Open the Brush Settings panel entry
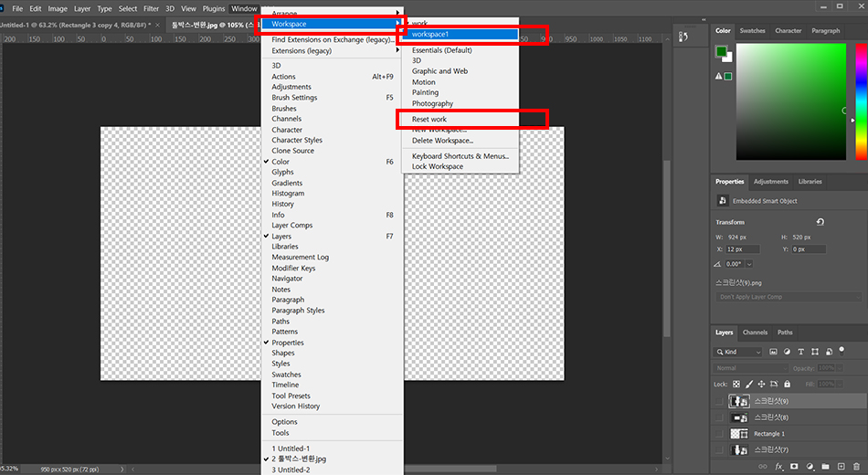The width and height of the screenshot is (868, 475). point(333,98)
